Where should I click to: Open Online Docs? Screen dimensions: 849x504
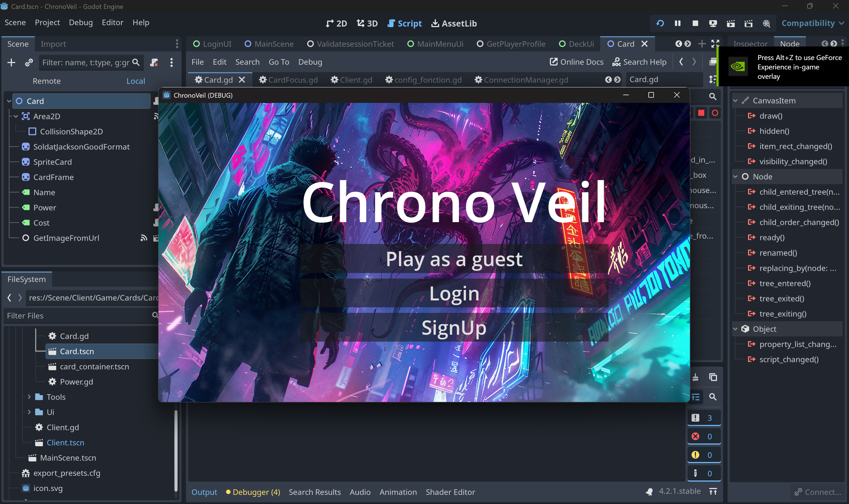pos(576,62)
